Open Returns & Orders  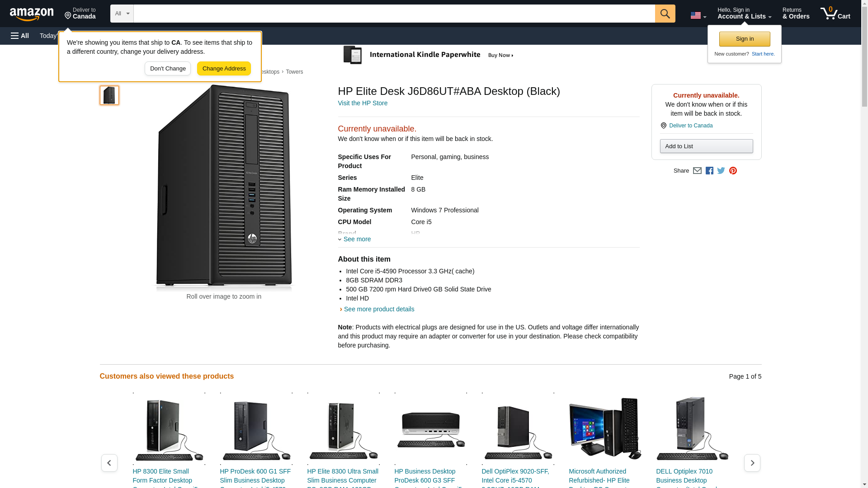click(x=796, y=14)
